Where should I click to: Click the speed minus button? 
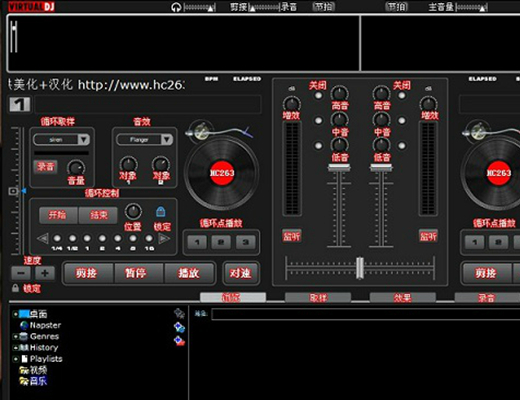pos(21,273)
